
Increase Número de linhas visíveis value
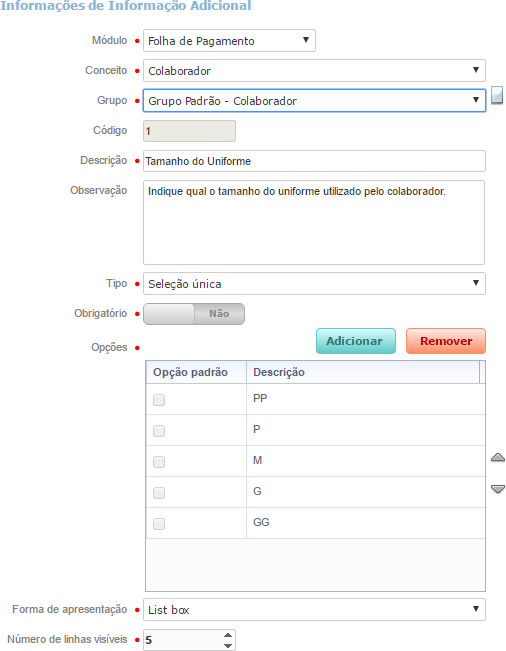(228, 635)
